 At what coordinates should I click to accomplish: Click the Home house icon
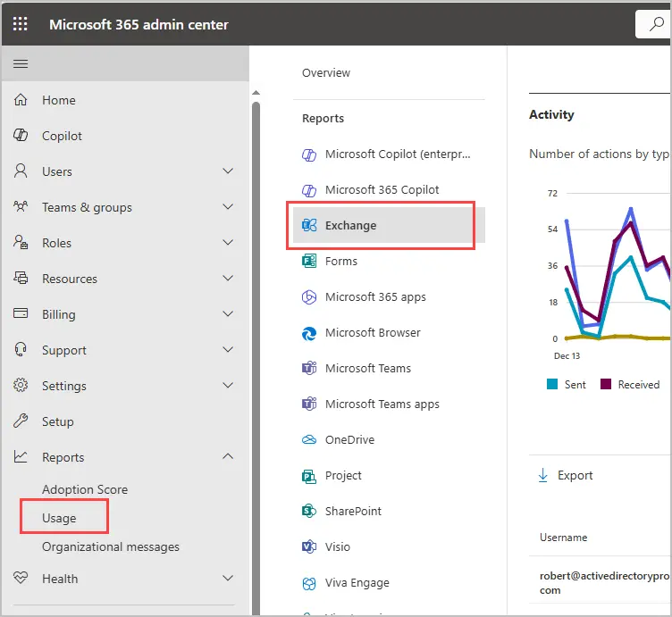(x=21, y=100)
